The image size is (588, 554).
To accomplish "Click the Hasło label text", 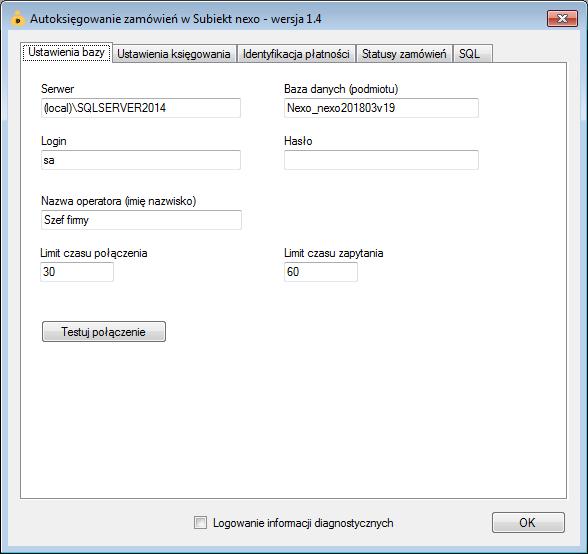I will click(x=298, y=141).
